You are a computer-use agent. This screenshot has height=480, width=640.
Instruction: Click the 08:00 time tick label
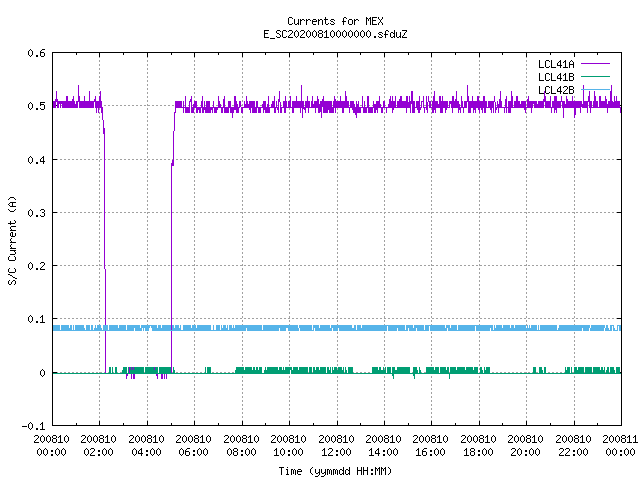241,452
